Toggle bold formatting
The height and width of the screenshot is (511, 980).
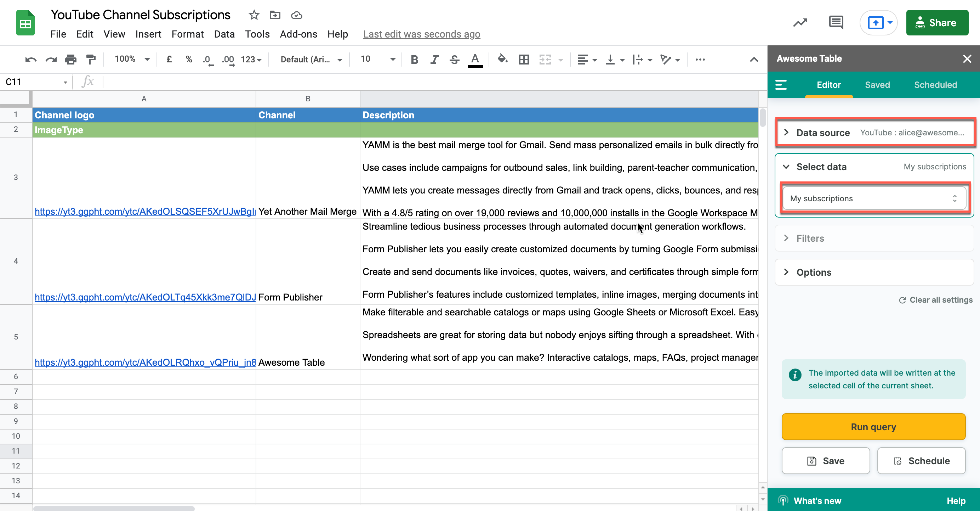[415, 60]
